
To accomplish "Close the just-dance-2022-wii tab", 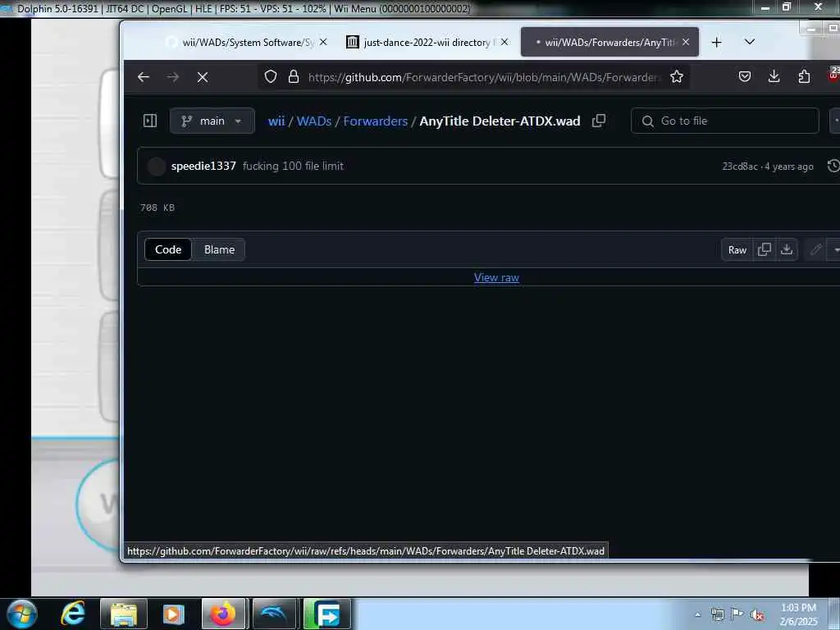I will 504,42.
